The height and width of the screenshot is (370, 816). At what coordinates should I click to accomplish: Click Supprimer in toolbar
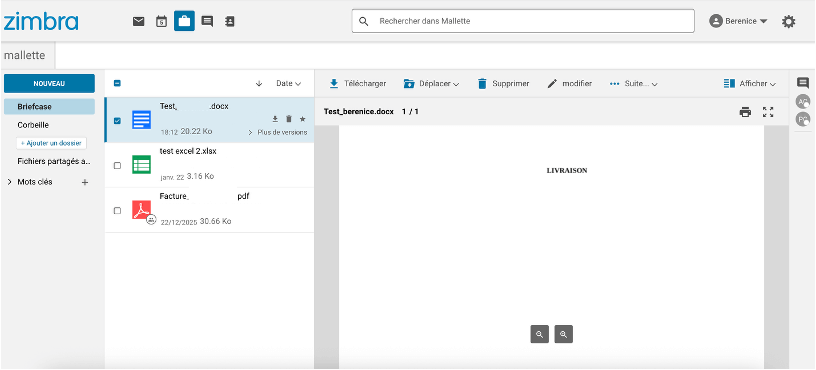pyautogui.click(x=503, y=84)
